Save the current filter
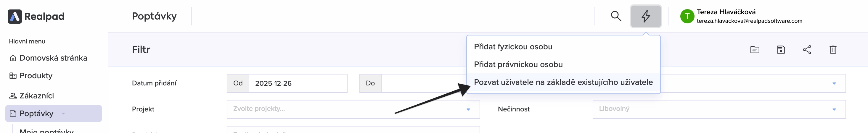 pyautogui.click(x=781, y=50)
